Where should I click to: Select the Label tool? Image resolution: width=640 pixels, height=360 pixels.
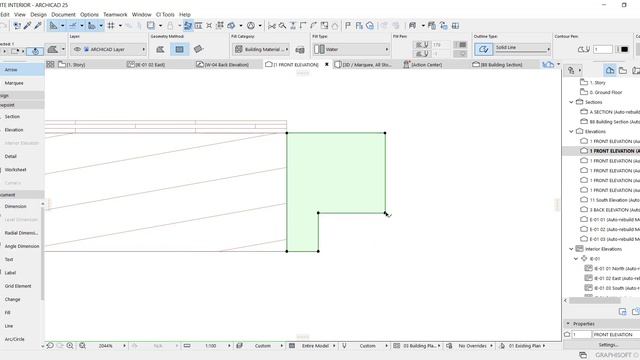pos(10,273)
